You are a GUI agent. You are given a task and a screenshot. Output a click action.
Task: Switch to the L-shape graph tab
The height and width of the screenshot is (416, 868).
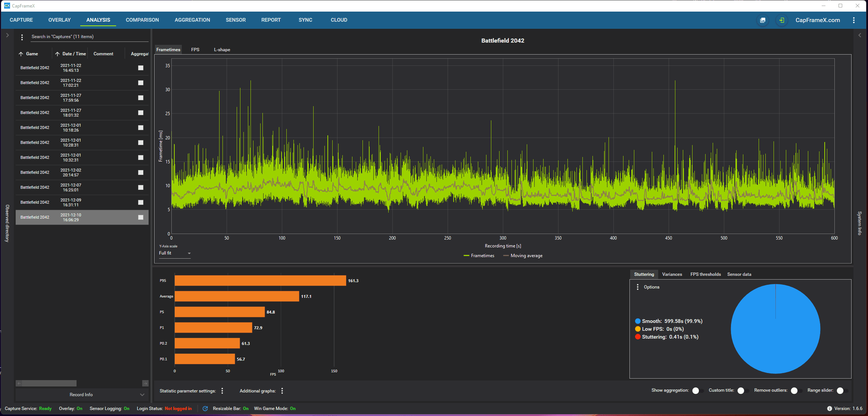click(x=222, y=50)
